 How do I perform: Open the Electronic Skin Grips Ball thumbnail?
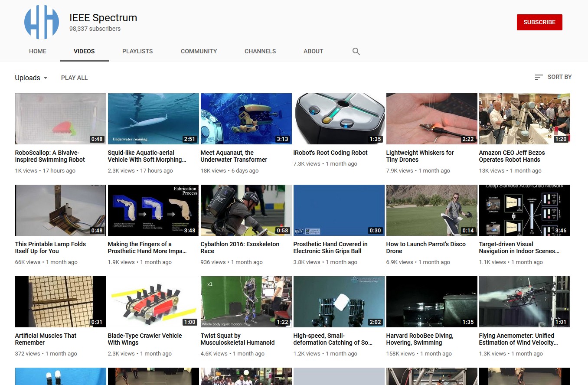339,210
